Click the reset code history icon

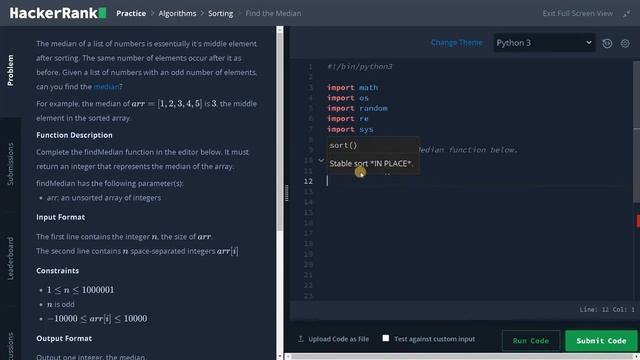(x=607, y=43)
